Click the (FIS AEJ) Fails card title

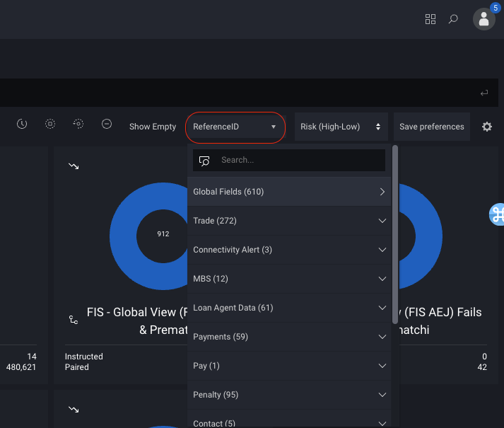tap(440, 321)
